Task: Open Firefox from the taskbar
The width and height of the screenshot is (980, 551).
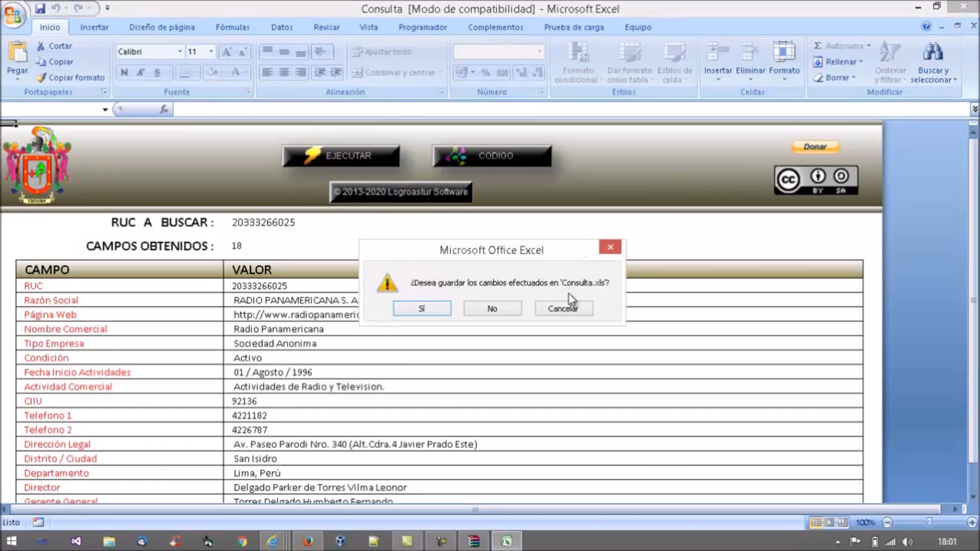Action: pos(307,541)
